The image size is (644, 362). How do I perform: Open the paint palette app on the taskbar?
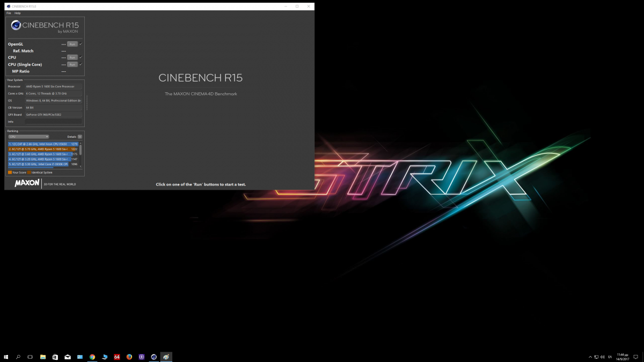point(166,357)
